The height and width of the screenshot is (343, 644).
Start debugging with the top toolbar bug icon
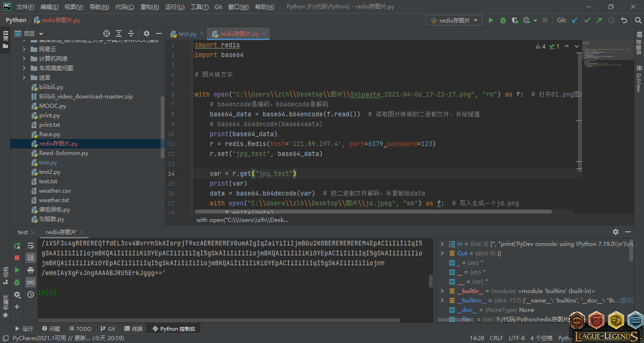(503, 20)
